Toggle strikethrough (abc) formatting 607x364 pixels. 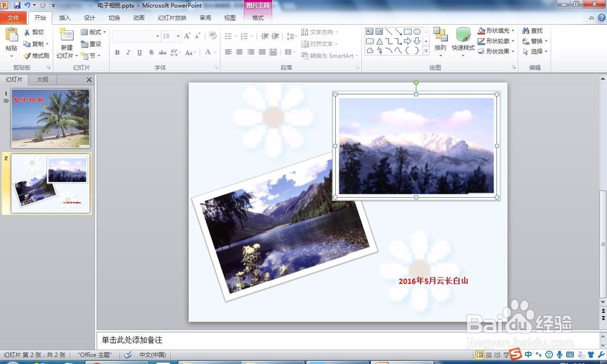tap(163, 52)
